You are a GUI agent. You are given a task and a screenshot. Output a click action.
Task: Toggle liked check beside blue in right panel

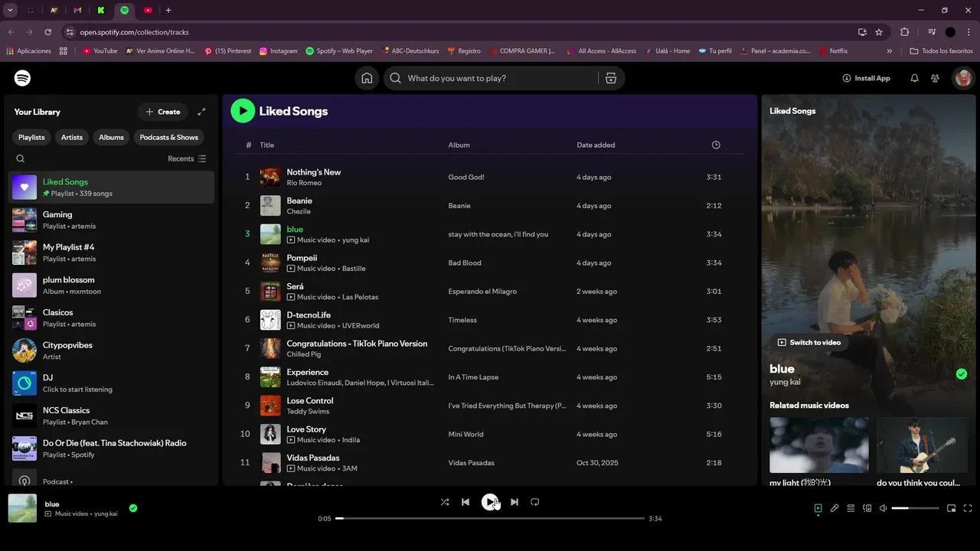(x=962, y=374)
